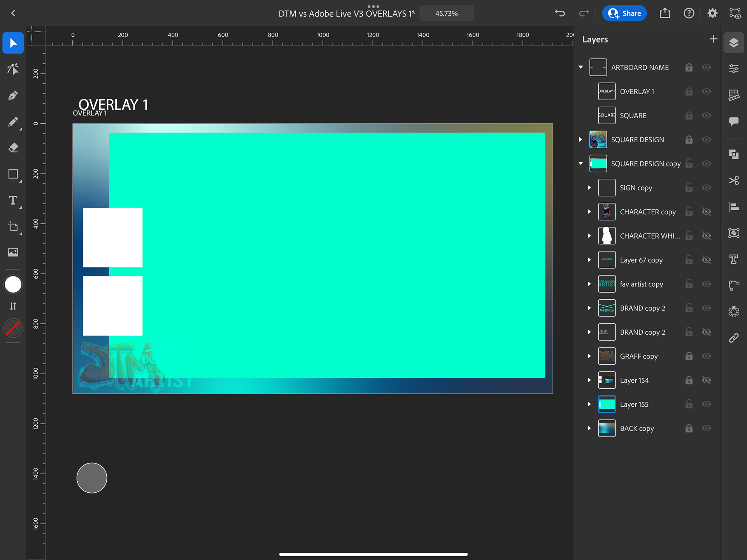Open the Type properties panel

pos(734,259)
